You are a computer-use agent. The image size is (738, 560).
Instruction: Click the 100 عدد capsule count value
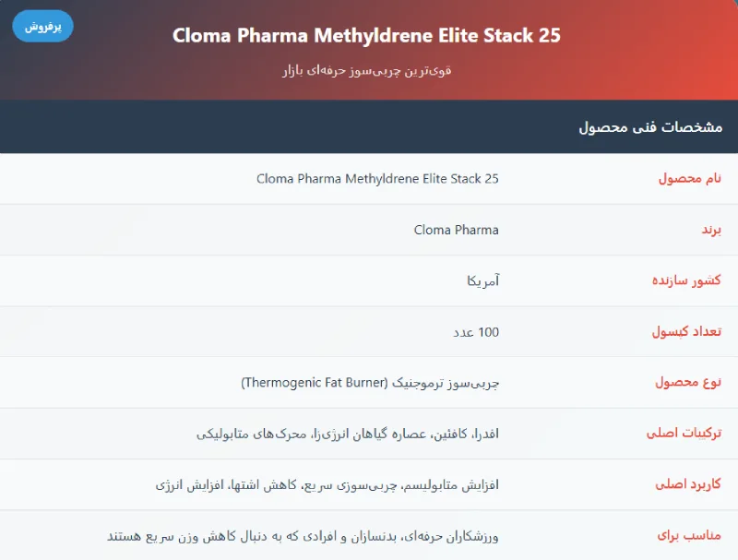(477, 332)
